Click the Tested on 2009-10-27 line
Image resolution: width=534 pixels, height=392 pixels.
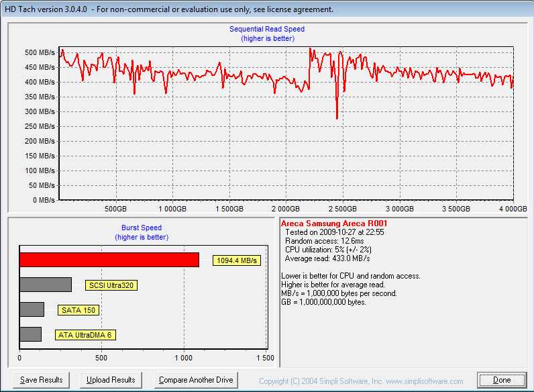335,232
